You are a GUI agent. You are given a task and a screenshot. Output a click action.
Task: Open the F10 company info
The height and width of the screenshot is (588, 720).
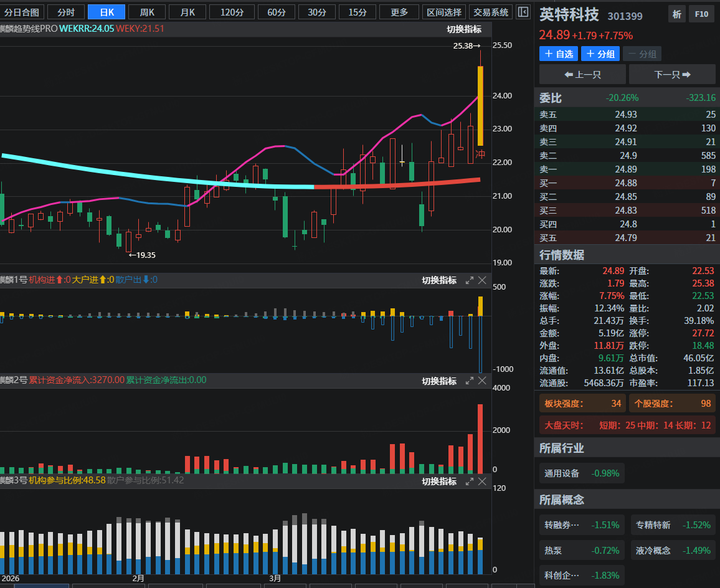pos(701,15)
